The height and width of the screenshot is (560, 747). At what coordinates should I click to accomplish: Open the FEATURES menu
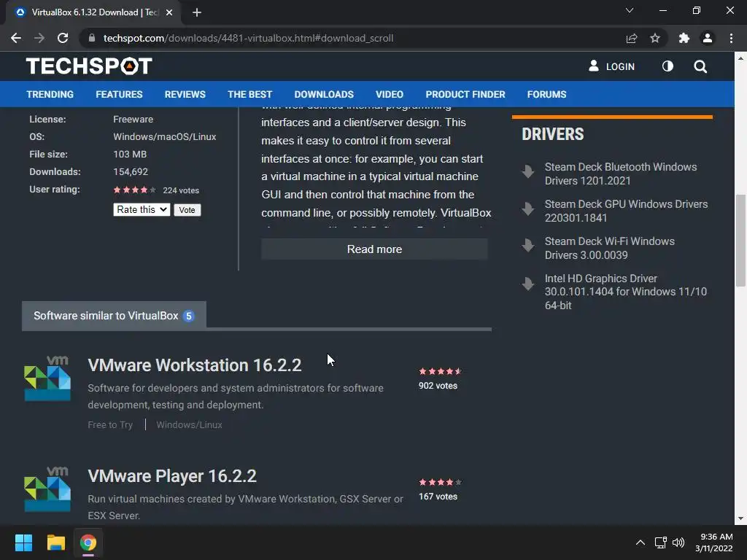coord(119,94)
